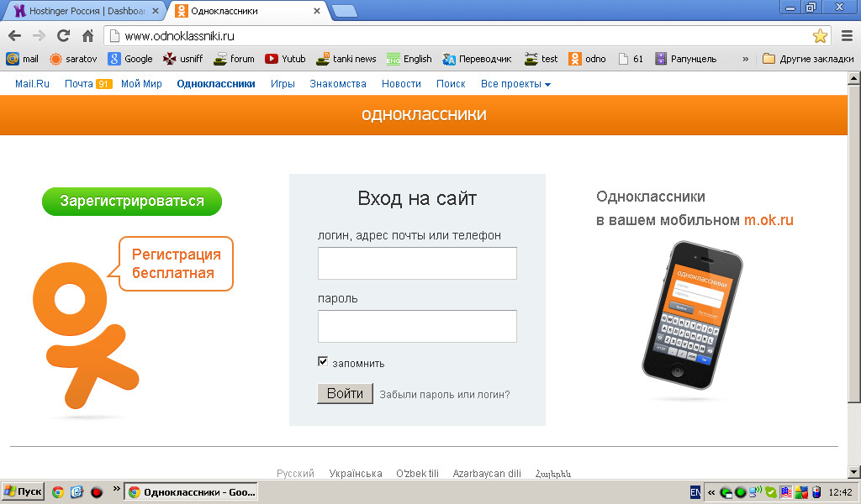The height and width of the screenshot is (504, 861).
Task: Open the Google bookmark
Action: click(x=130, y=59)
